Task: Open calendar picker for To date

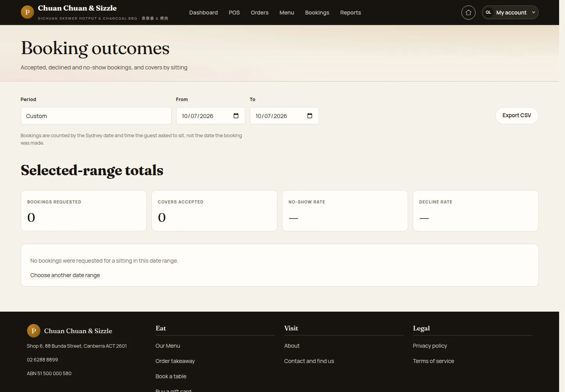Action: point(310,116)
